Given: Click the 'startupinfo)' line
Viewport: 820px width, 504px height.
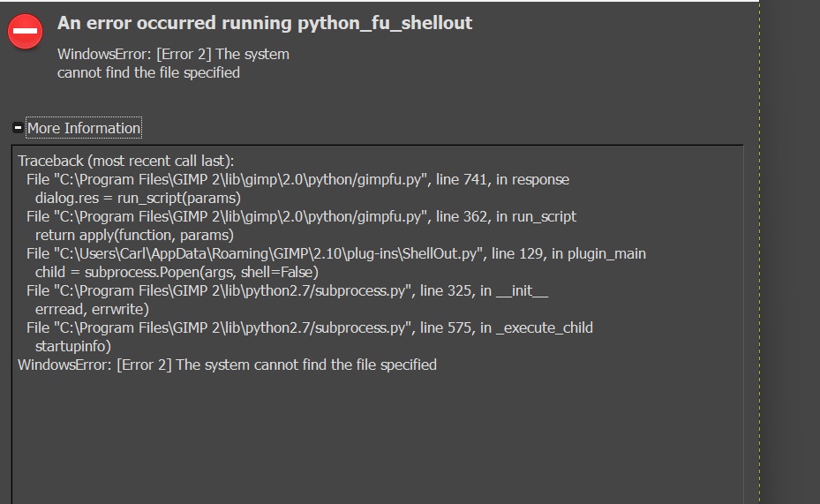Looking at the screenshot, I should [73, 347].
